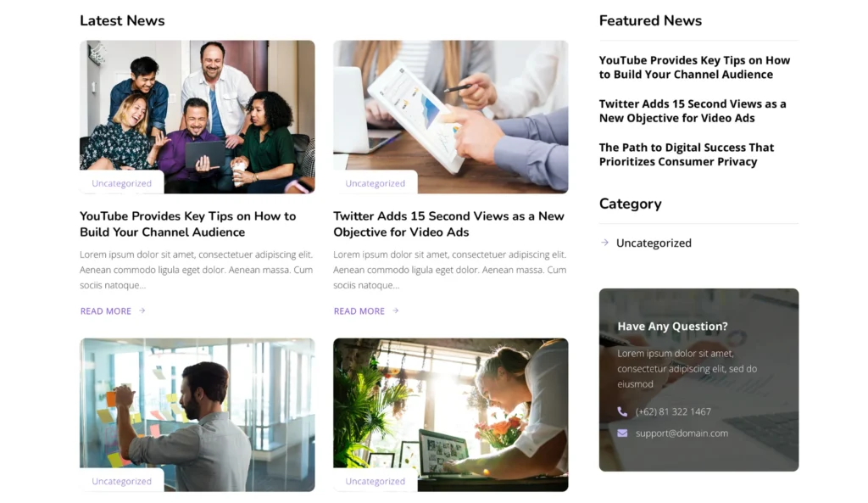Open the YouTube Provides Key Tips article title

click(x=187, y=224)
